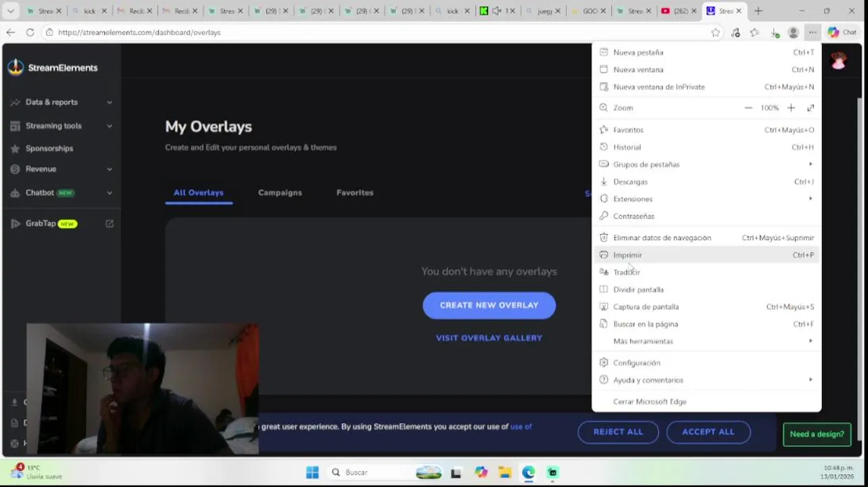This screenshot has height=487, width=868.
Task: Select Eliminar datos de navegación
Action: (x=706, y=237)
